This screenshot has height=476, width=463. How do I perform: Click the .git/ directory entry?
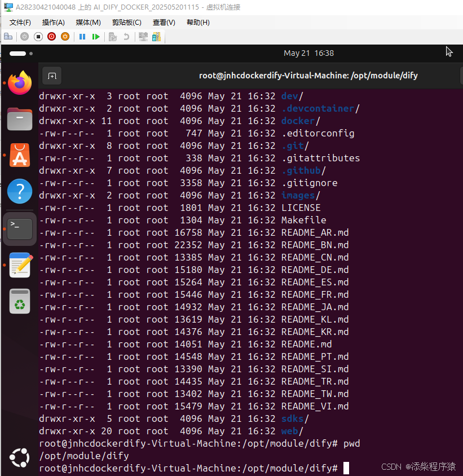coord(295,146)
